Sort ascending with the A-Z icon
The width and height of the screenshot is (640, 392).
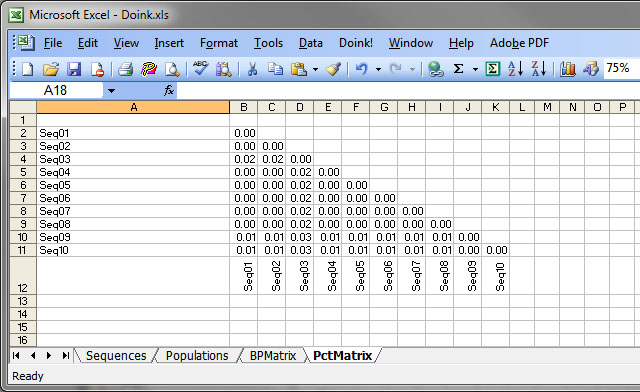(x=515, y=69)
